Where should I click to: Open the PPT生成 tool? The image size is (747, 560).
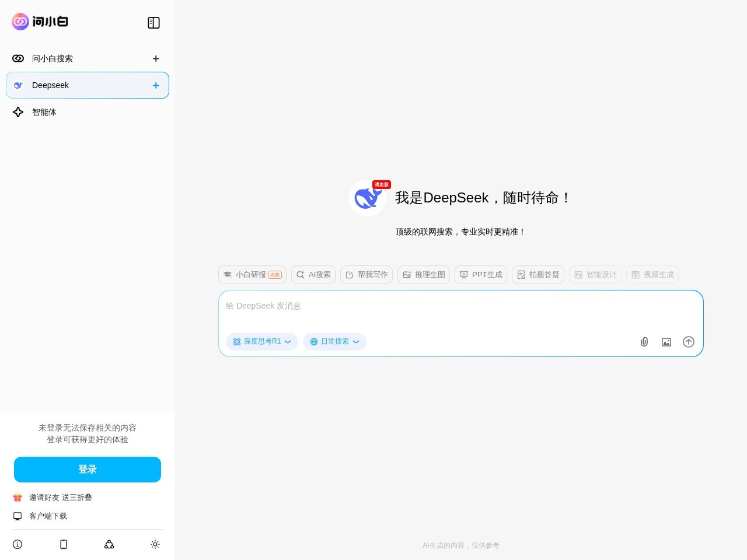tap(480, 275)
